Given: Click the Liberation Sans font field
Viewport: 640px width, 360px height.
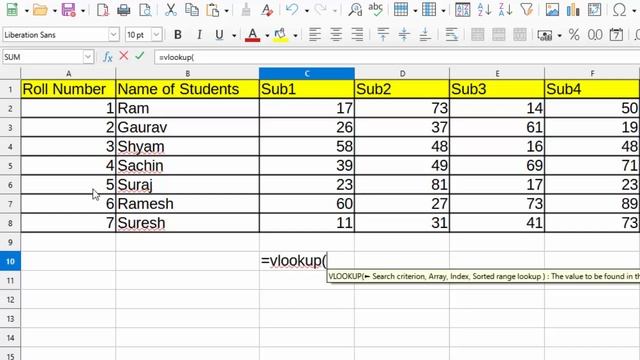Looking at the screenshot, I should (56, 35).
